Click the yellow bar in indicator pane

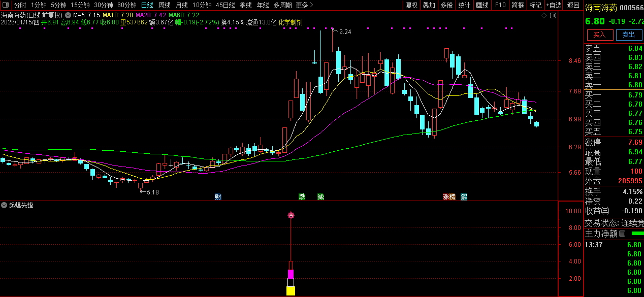coord(291,291)
